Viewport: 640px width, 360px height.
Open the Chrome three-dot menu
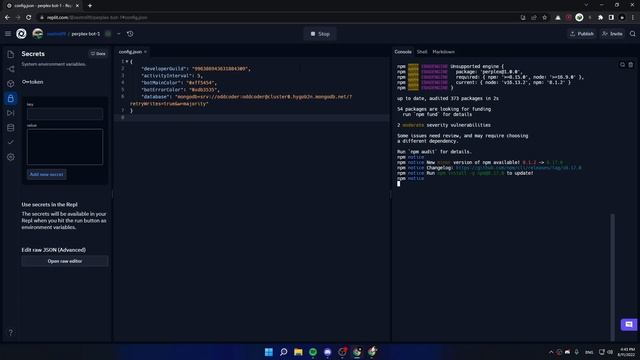click(633, 18)
